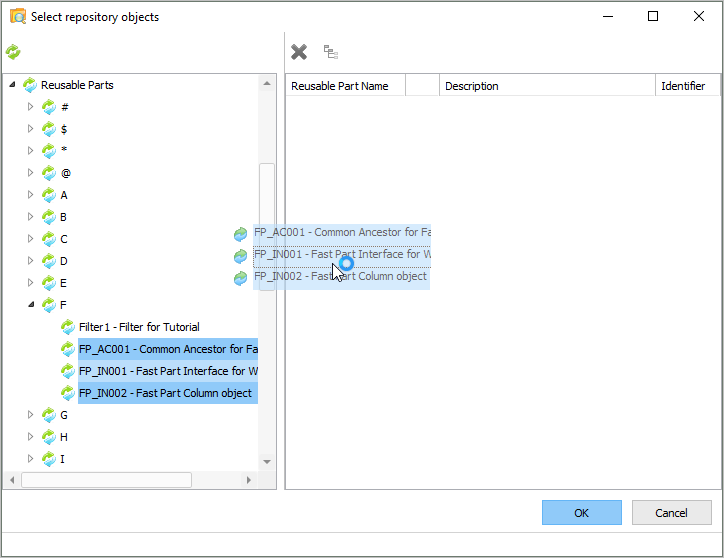Viewport: 724px width, 558px height.
Task: Click the tree hierarchy toolbar icon
Action: (330, 52)
